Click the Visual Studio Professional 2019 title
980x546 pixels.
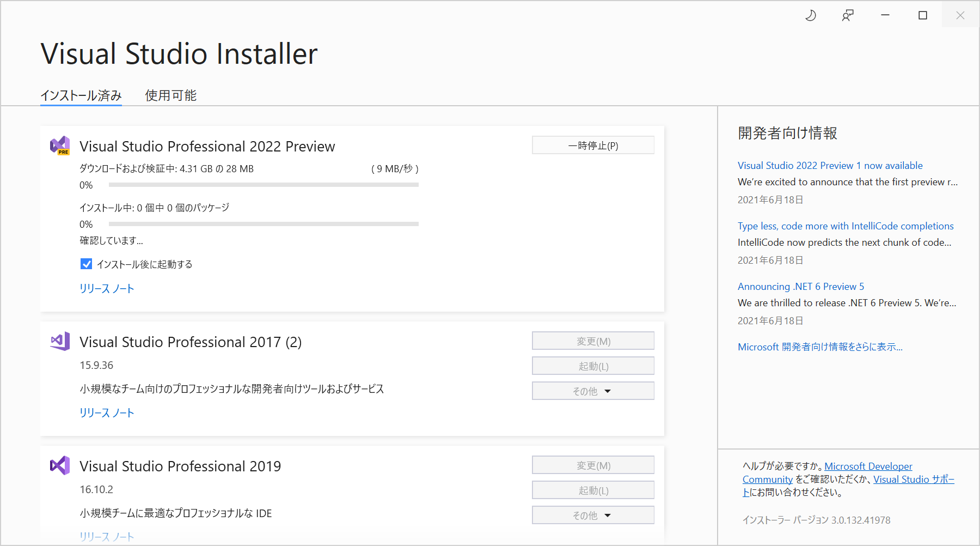180,466
